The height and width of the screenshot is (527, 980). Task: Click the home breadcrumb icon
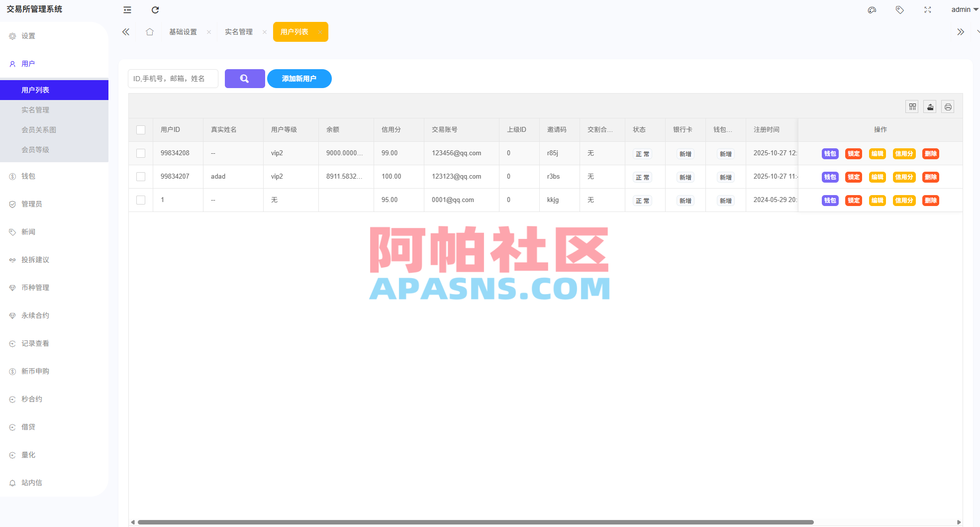coord(150,31)
